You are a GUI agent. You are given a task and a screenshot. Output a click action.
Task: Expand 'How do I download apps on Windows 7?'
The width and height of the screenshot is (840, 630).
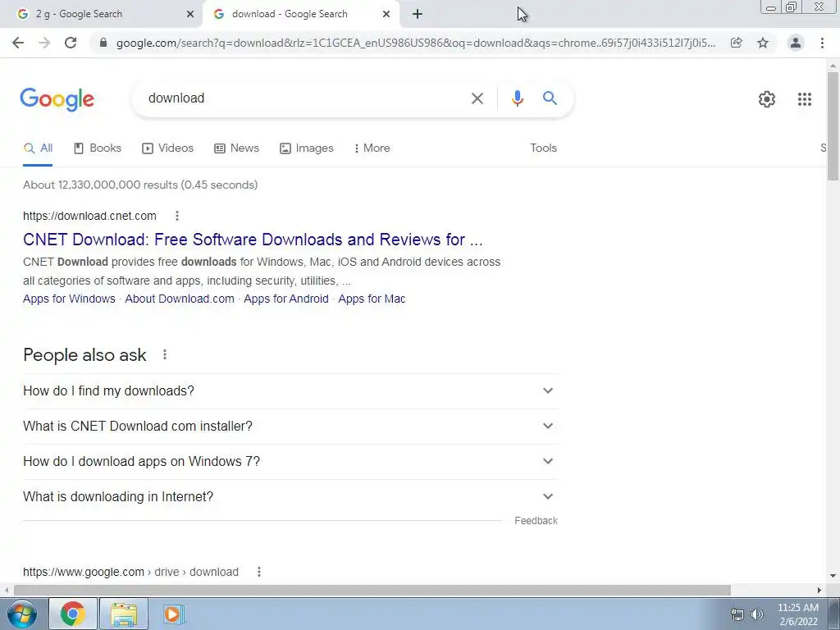[x=290, y=462]
